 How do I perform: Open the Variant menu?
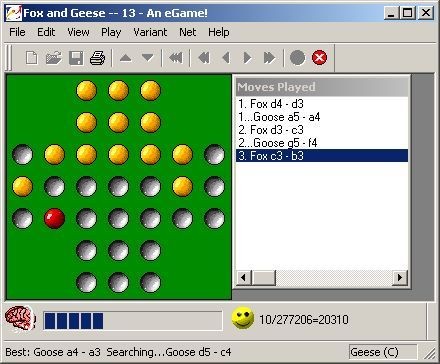(x=150, y=32)
